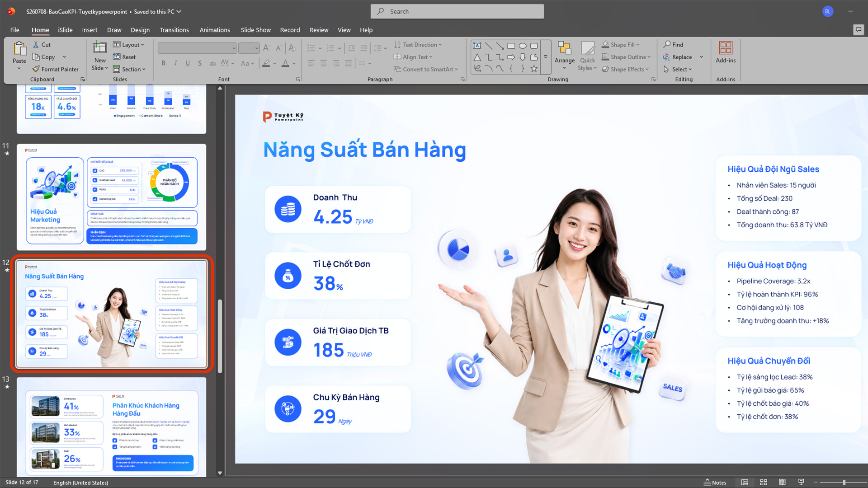Viewport: 868px width, 488px height.
Task: Insert a New Slide
Action: pyautogui.click(x=100, y=56)
